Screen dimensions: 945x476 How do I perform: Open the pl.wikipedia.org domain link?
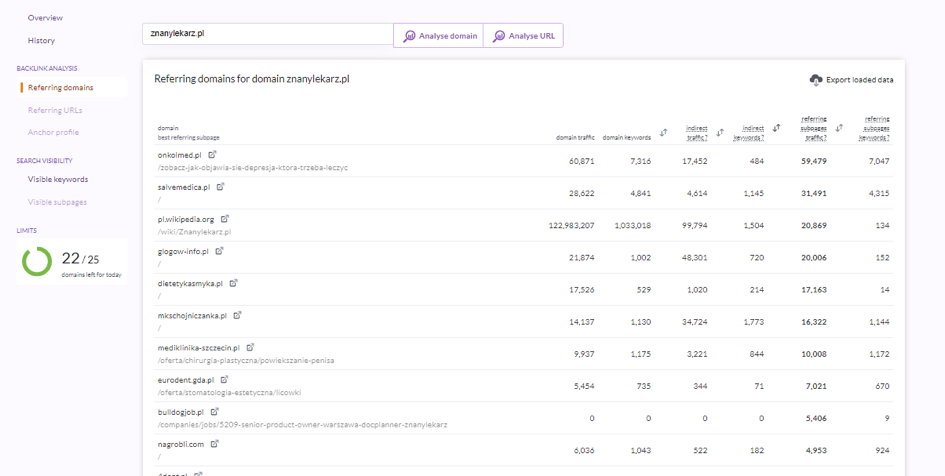pyautogui.click(x=186, y=219)
